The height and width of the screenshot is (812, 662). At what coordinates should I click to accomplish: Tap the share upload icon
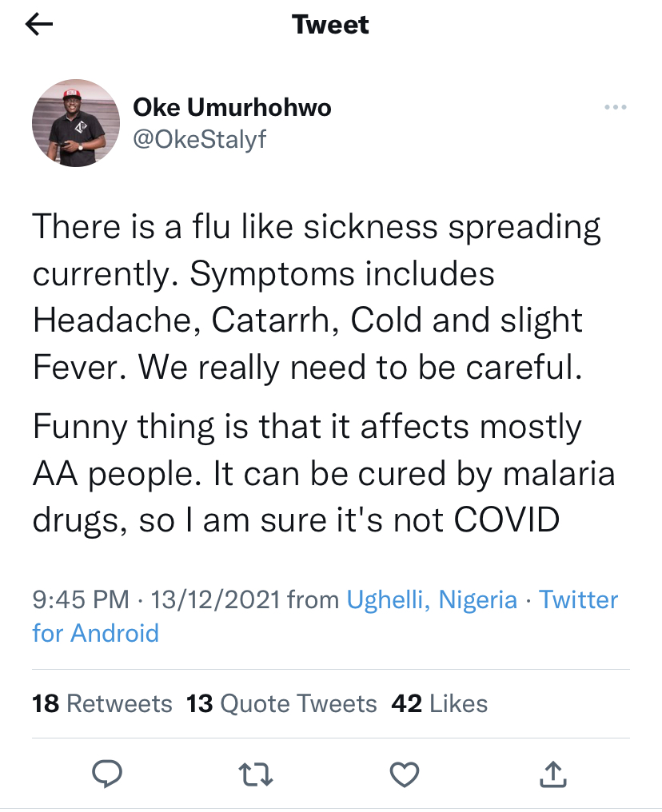[x=553, y=773]
